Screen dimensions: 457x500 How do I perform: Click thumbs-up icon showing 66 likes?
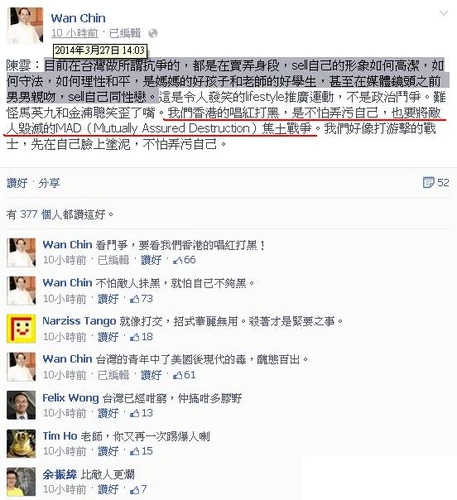pyautogui.click(x=177, y=260)
